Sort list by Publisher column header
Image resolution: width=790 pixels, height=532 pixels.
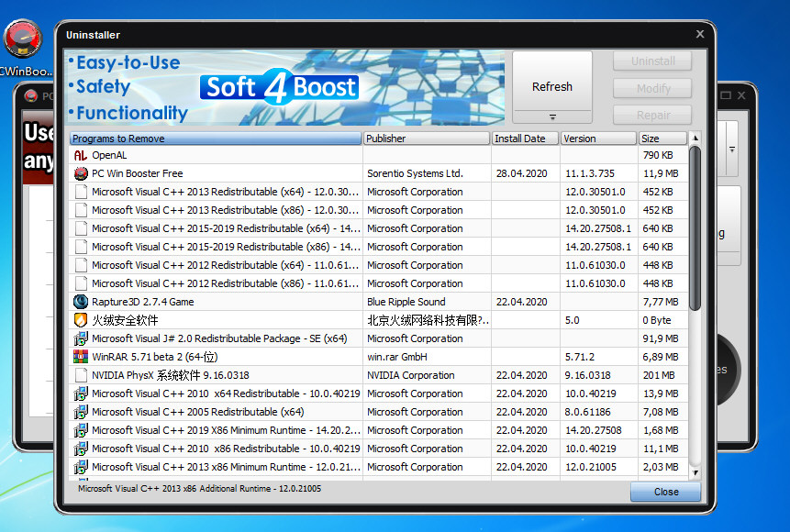pos(427,139)
